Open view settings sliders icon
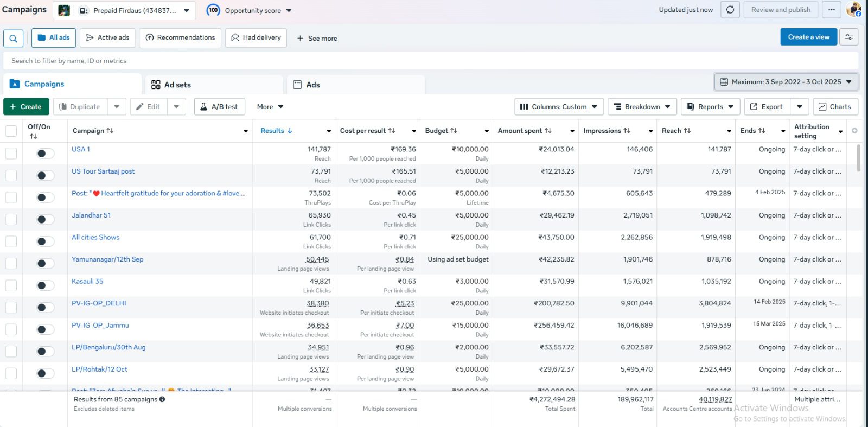 click(848, 37)
